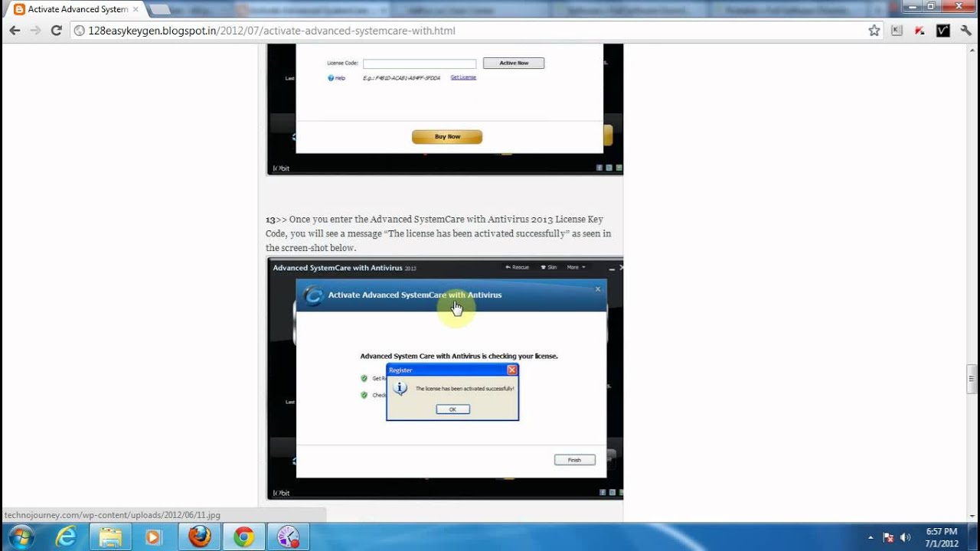Bookmark this page with the star icon
The width and height of the screenshot is (980, 551).
(874, 31)
